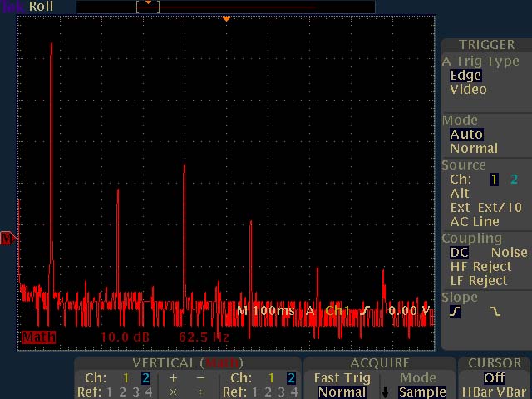Set trigger coupling to LF Reject
Screen dimensions: 532x399
click(479, 281)
